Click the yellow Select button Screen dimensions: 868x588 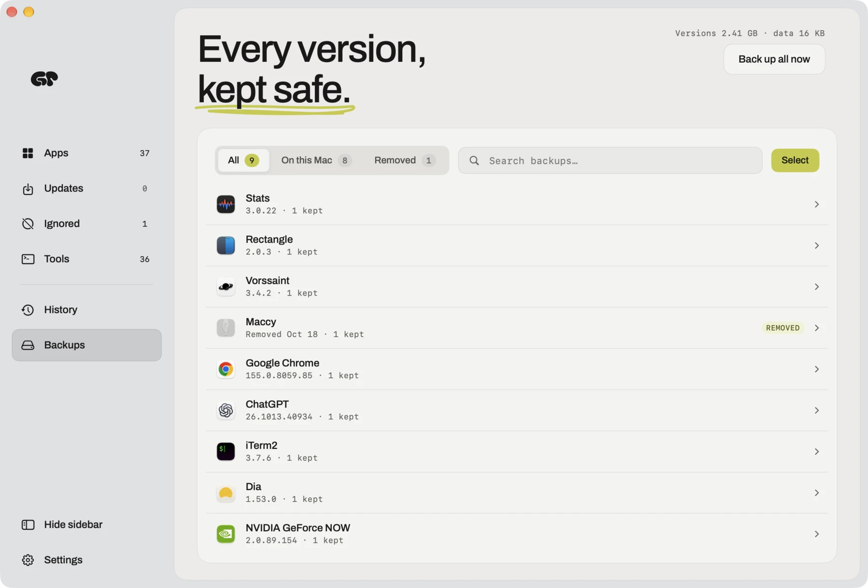click(x=795, y=160)
